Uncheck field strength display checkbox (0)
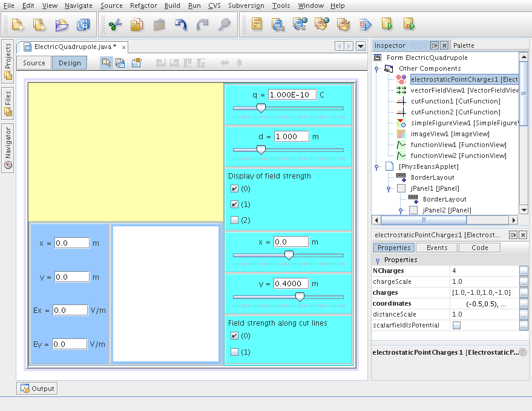This screenshot has width=532, height=411. (234, 189)
